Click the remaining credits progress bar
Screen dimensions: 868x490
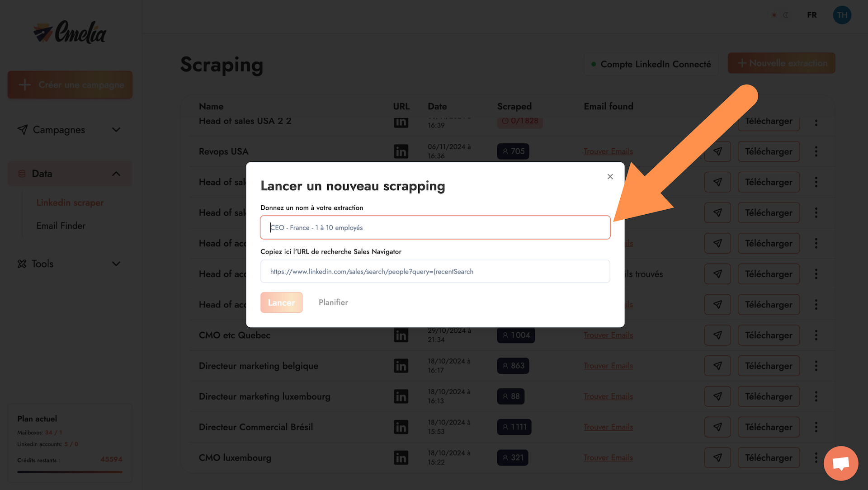tap(70, 472)
